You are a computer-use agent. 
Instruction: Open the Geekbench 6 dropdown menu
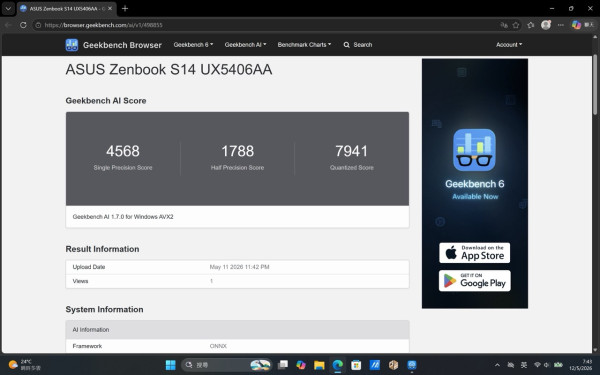pyautogui.click(x=193, y=45)
